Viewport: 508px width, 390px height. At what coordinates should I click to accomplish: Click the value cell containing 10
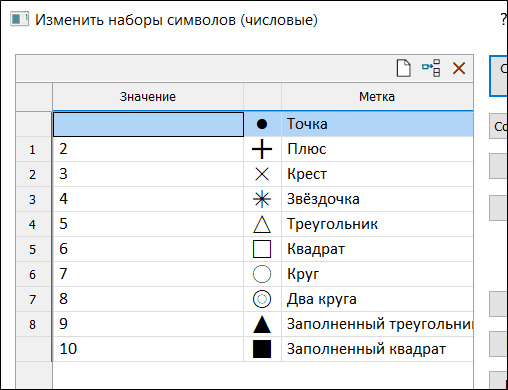coord(148,349)
